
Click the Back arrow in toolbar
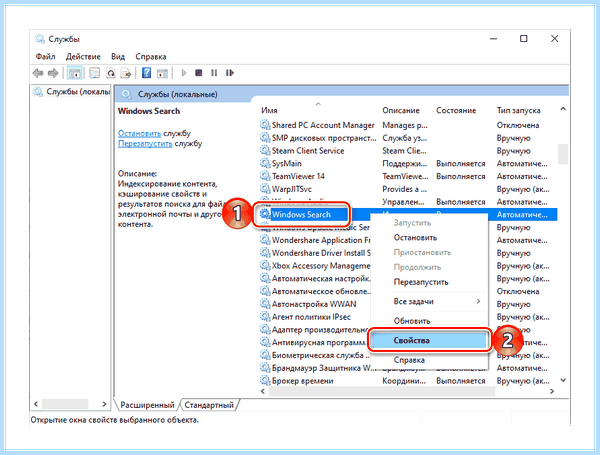click(x=38, y=73)
